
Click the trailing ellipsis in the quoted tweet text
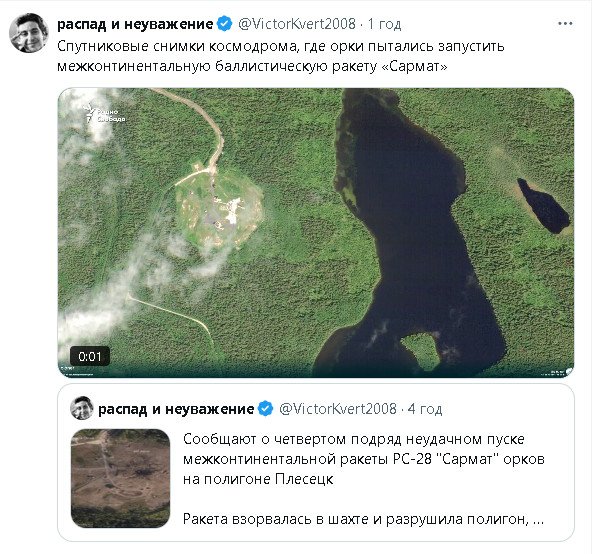[x=540, y=520]
